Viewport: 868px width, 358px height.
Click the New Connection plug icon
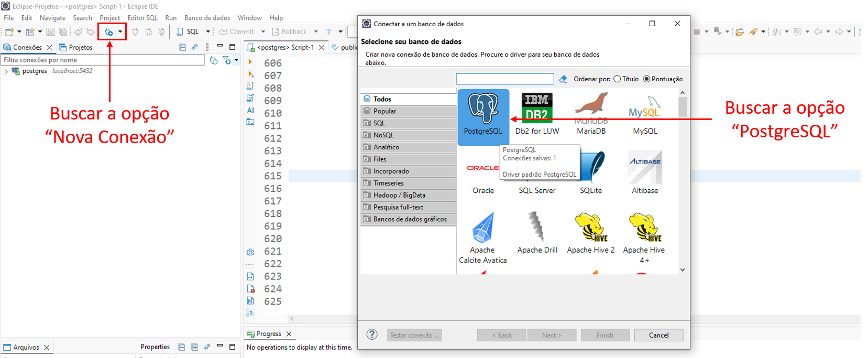[109, 32]
